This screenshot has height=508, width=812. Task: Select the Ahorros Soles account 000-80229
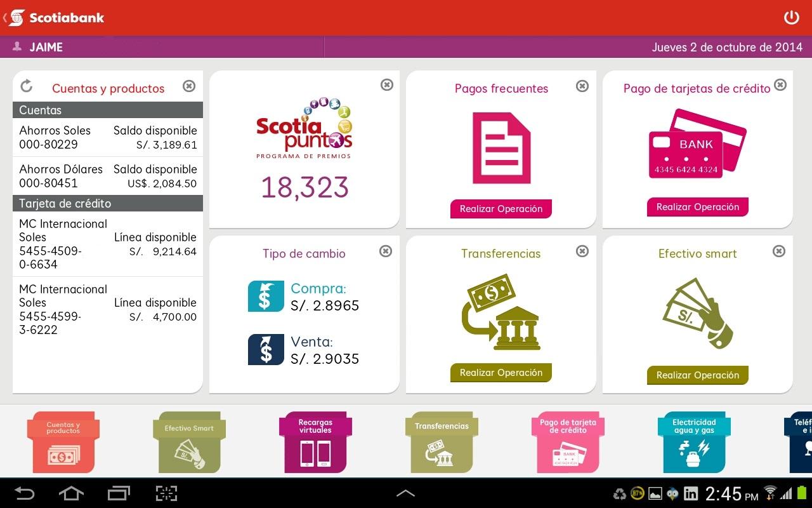coord(108,137)
